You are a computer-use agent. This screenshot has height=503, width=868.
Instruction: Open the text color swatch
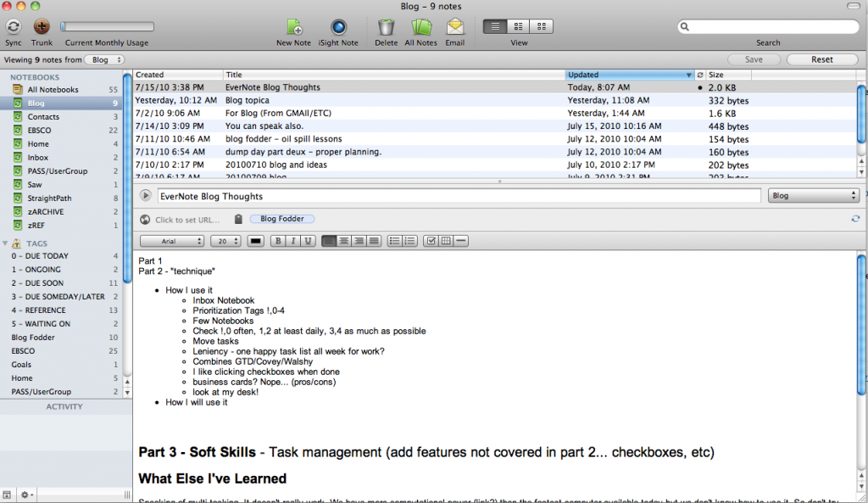(x=255, y=240)
